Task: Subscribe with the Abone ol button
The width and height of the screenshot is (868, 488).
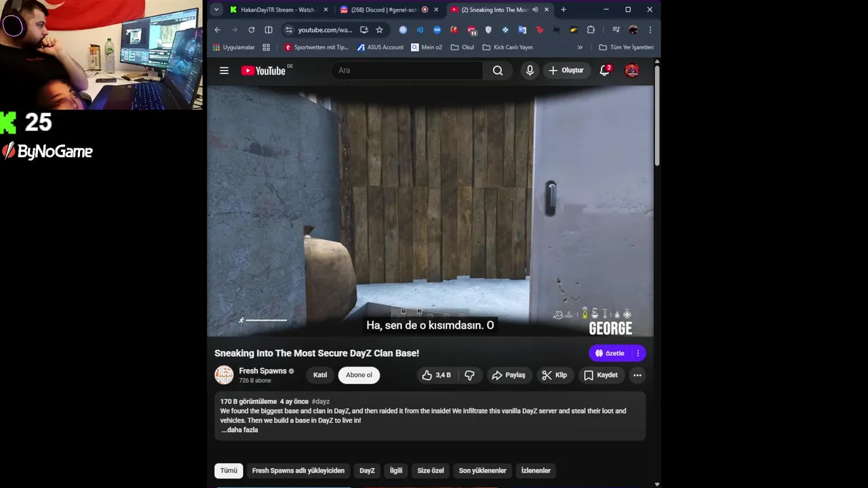Action: tap(359, 375)
